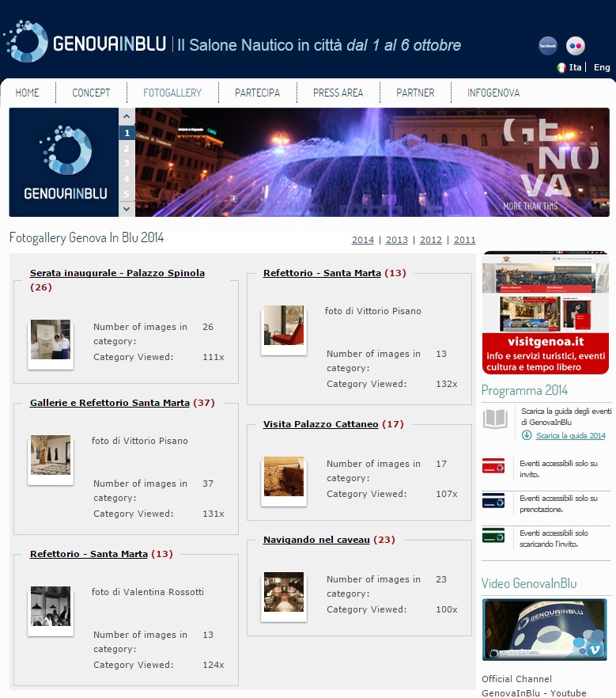Select slide 4 in the banner
Image resolution: width=616 pixels, height=698 pixels.
tap(127, 179)
